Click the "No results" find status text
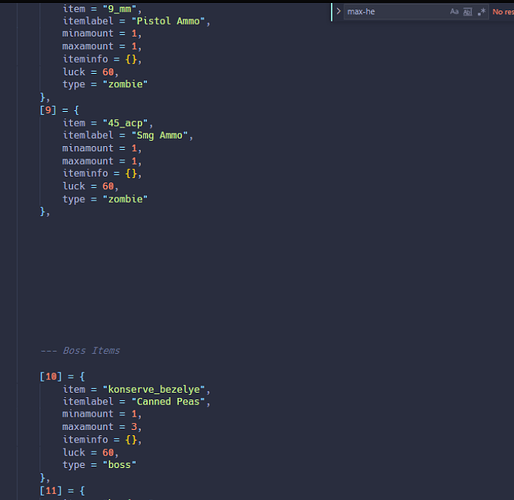The image size is (514, 500). (503, 12)
